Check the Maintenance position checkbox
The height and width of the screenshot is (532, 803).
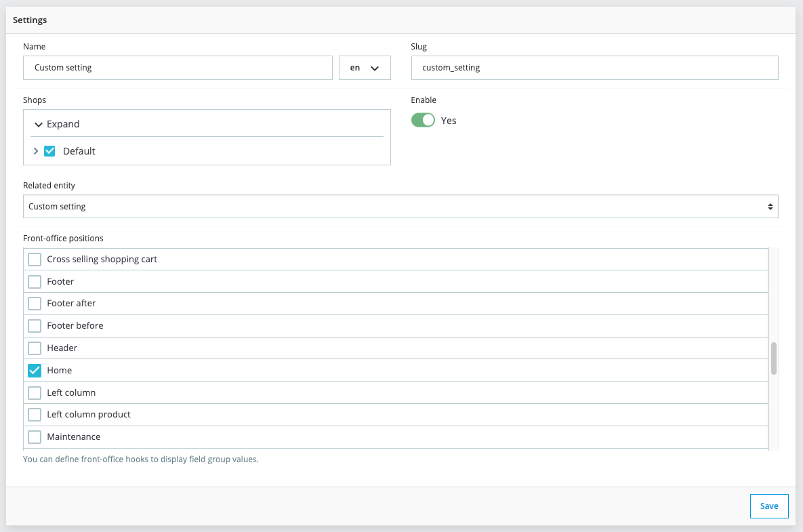[35, 437]
